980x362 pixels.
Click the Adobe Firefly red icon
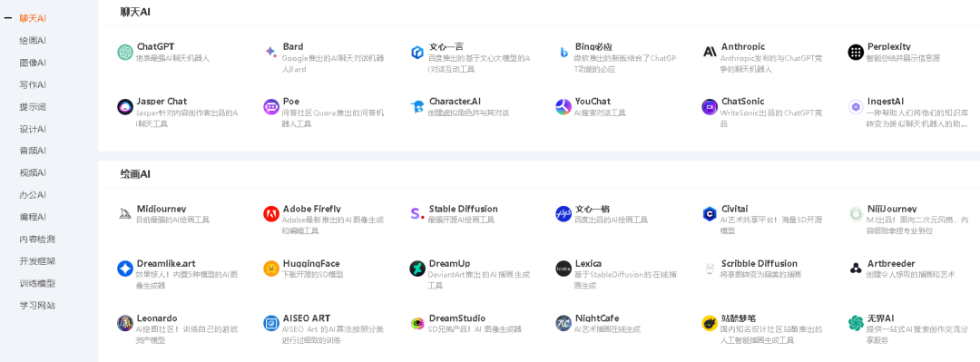271,214
